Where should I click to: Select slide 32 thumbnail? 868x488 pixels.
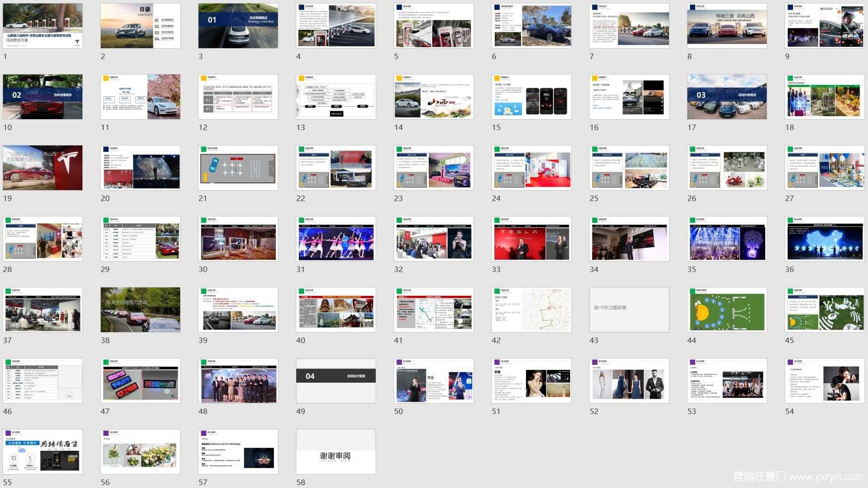point(434,239)
